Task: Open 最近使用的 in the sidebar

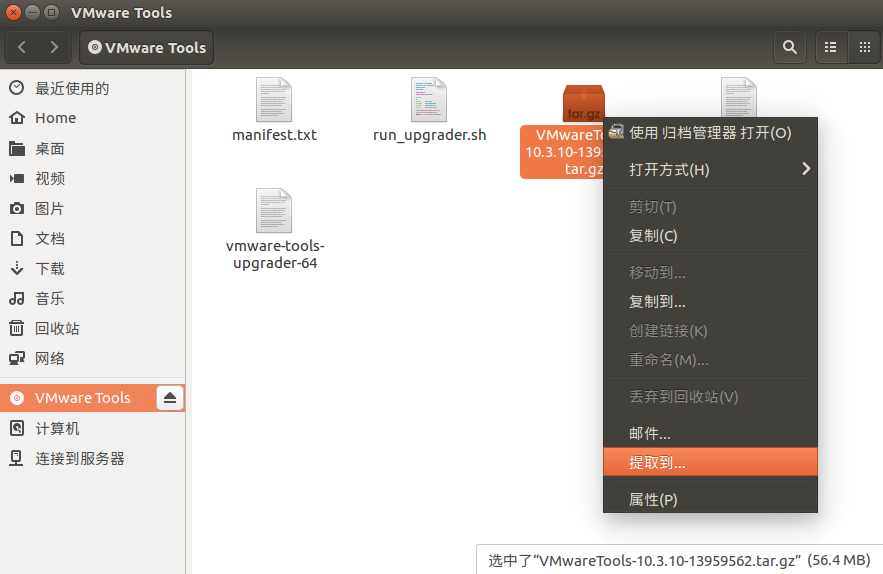Action: (x=93, y=88)
